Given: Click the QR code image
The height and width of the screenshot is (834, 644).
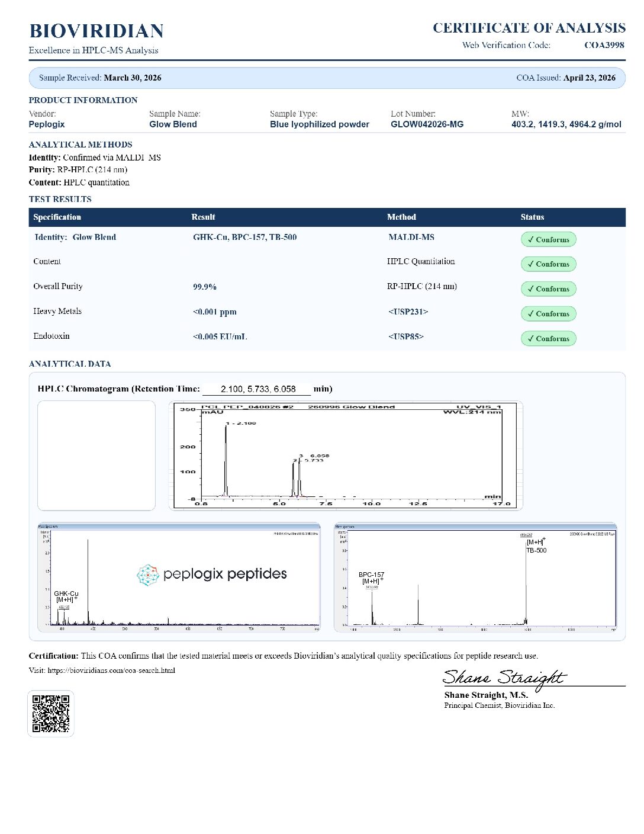Looking at the screenshot, I should pyautogui.click(x=51, y=713).
